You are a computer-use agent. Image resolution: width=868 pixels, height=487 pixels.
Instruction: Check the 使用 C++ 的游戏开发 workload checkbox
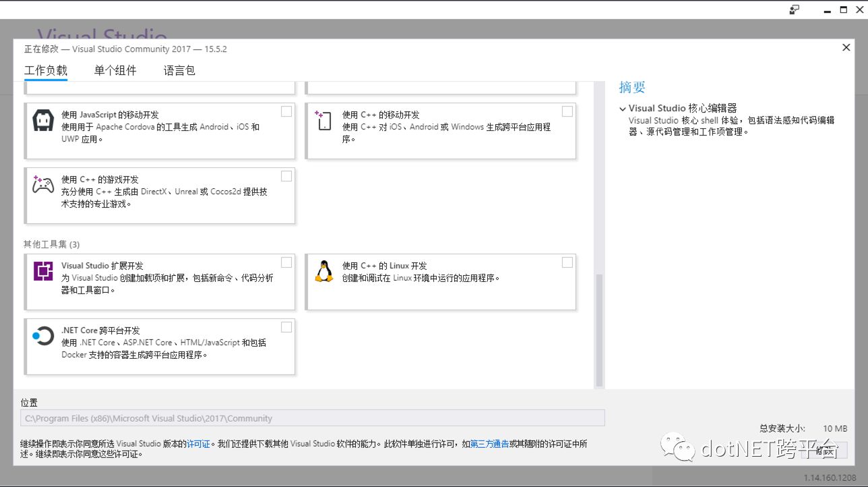[x=286, y=176]
